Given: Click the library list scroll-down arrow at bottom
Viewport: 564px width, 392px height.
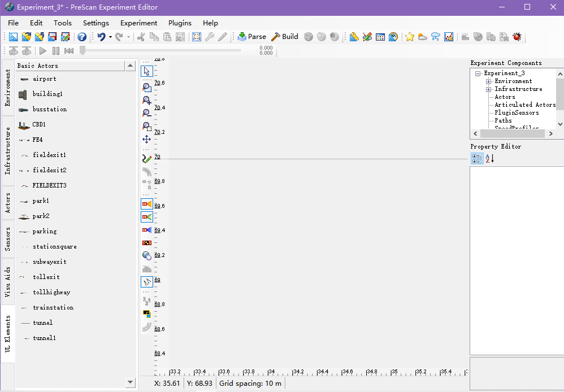Looking at the screenshot, I should 130,382.
